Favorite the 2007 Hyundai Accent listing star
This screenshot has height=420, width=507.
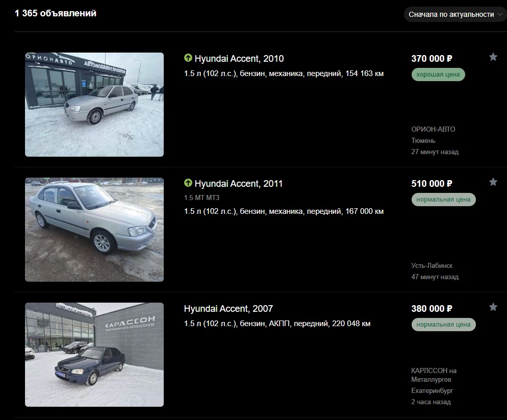pos(493,307)
